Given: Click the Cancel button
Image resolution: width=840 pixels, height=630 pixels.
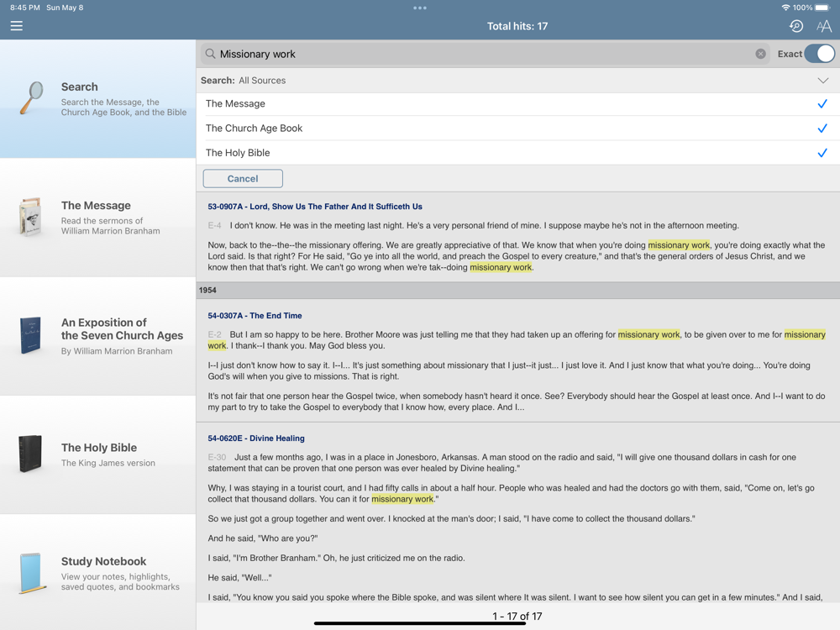Looking at the screenshot, I should [x=243, y=178].
